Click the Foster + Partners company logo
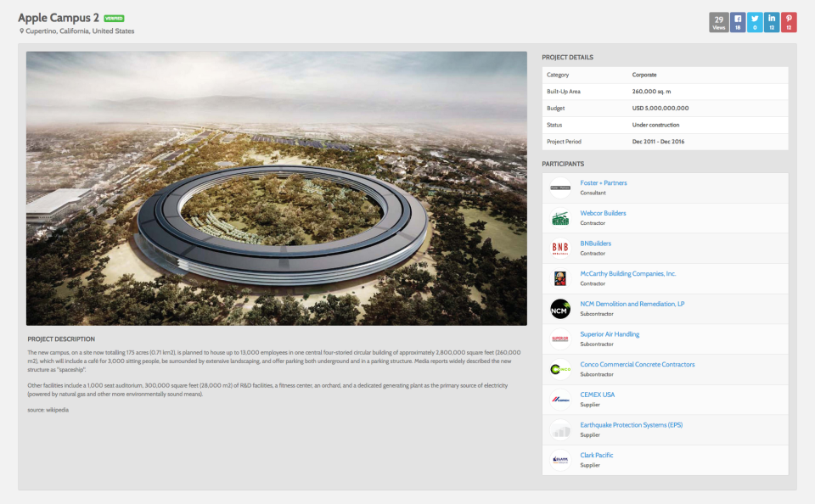 [559, 188]
